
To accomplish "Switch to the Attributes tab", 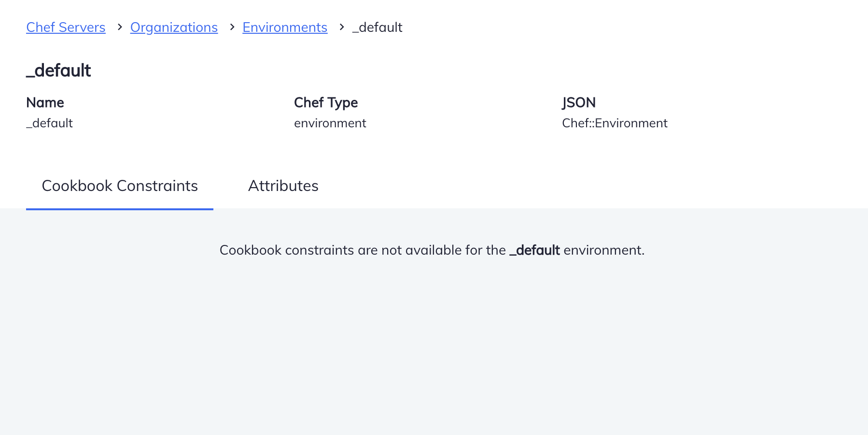I will (x=283, y=186).
